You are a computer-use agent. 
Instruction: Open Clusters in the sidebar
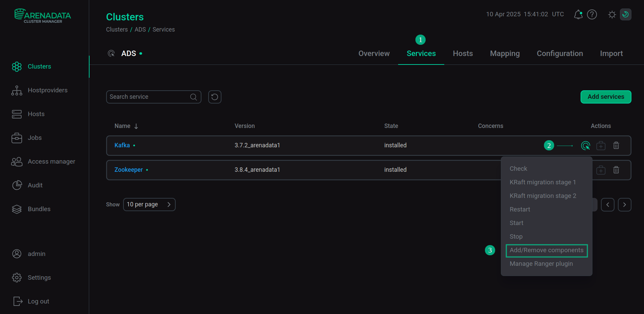[39, 67]
